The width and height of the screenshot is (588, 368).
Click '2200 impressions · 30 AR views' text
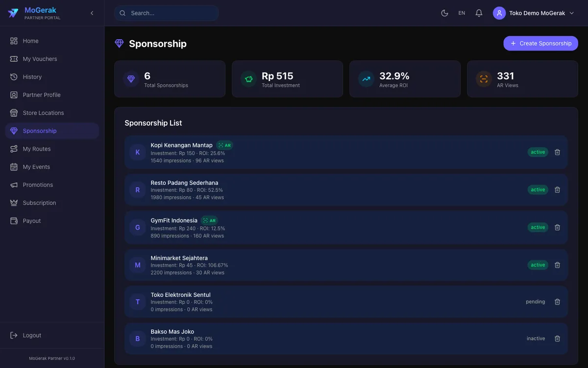point(188,273)
